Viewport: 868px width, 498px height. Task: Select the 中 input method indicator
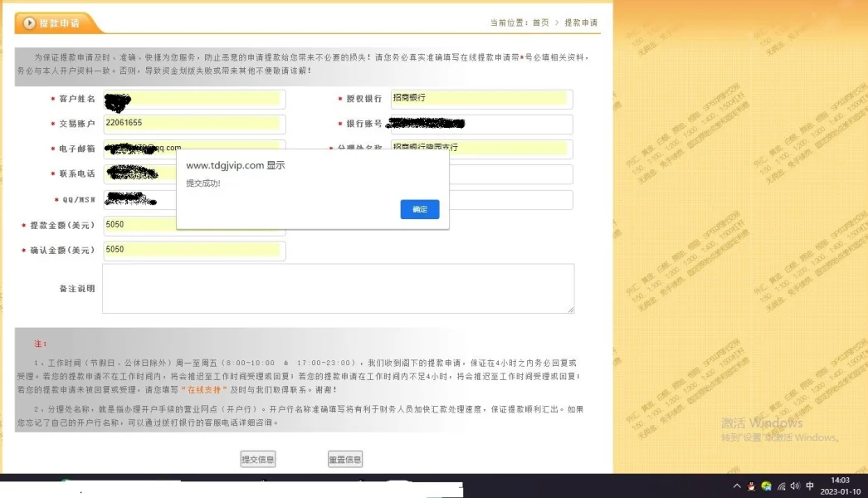pyautogui.click(x=810, y=486)
